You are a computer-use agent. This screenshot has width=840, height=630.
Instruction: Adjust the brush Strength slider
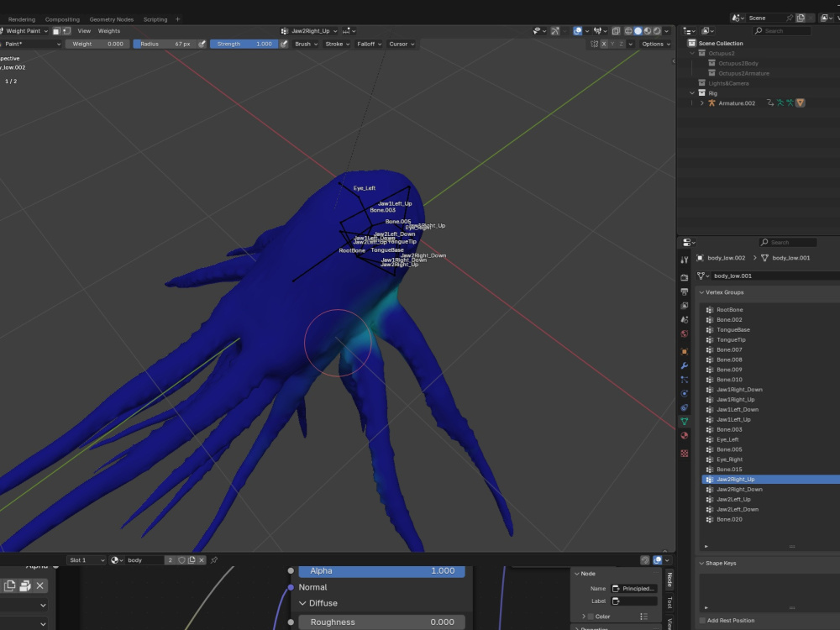pyautogui.click(x=244, y=44)
